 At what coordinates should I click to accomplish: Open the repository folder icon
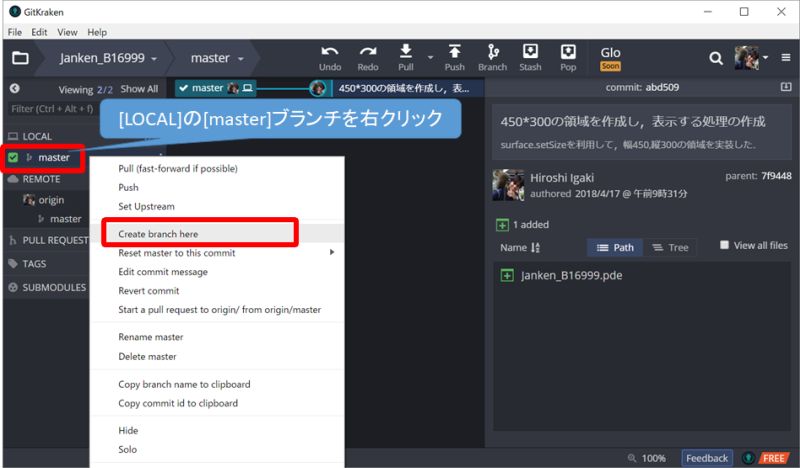pos(20,58)
